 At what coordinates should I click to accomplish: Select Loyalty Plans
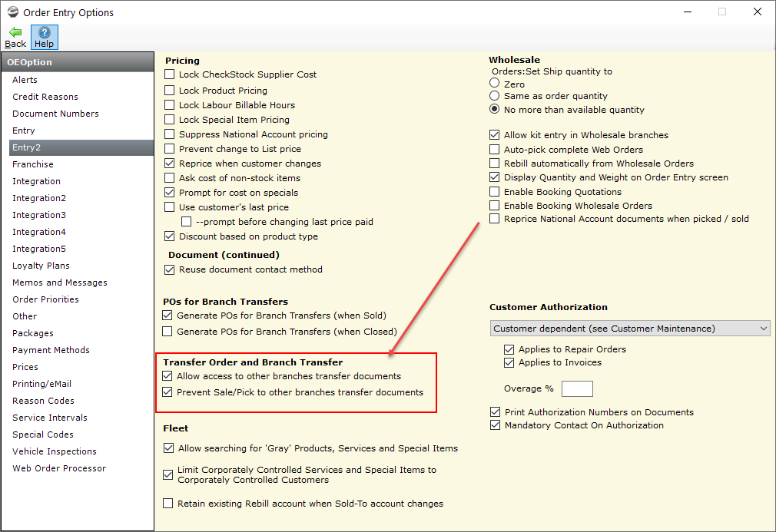coord(41,266)
